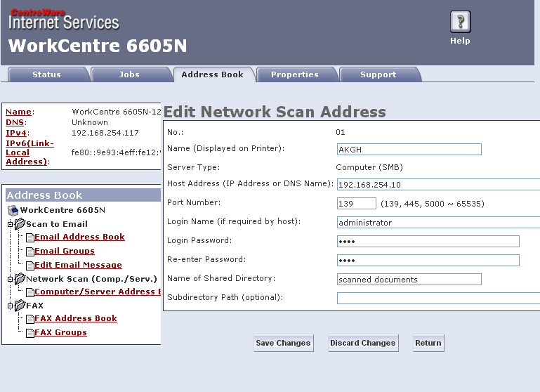This screenshot has height=392, width=540.
Task: Click the WorkCentre 6605N tree root label
Action: tap(62, 210)
